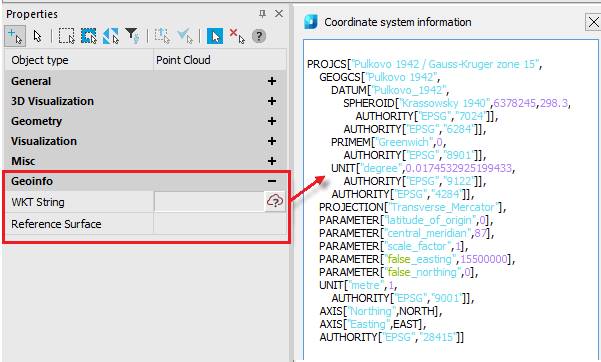Image resolution: width=601 pixels, height=362 pixels.
Task: Click the latitude_of_origin parameter line
Action: coord(406,220)
